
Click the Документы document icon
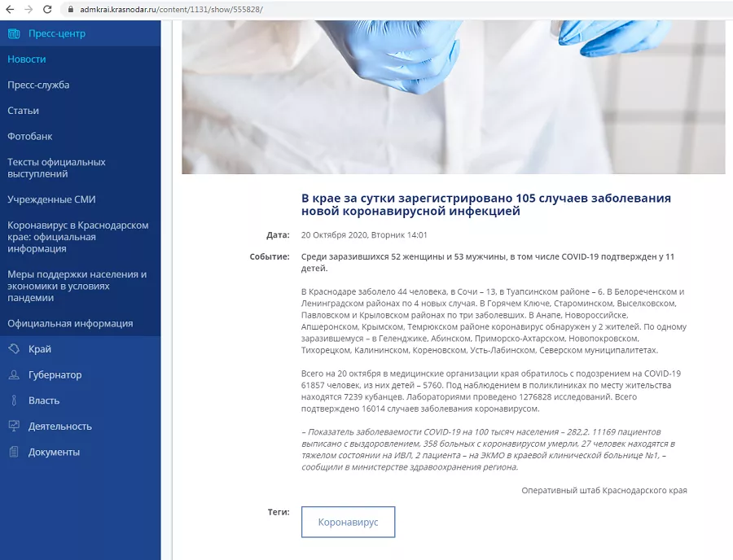(x=13, y=452)
